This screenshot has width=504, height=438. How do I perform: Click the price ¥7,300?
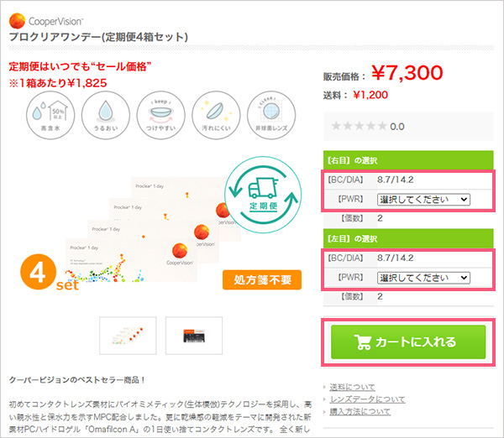(407, 73)
